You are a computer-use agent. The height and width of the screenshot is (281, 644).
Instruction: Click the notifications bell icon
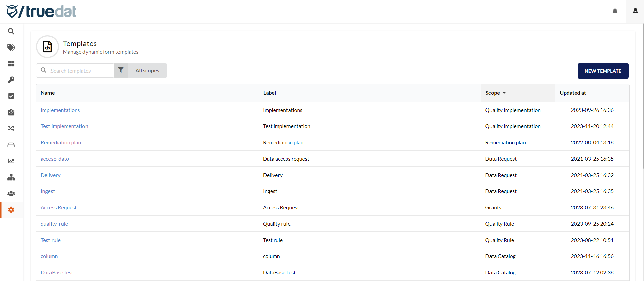click(x=615, y=11)
